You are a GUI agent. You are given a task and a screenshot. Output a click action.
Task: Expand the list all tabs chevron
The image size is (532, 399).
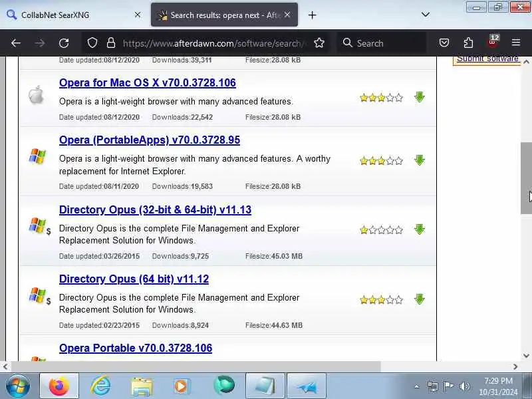coord(426,15)
